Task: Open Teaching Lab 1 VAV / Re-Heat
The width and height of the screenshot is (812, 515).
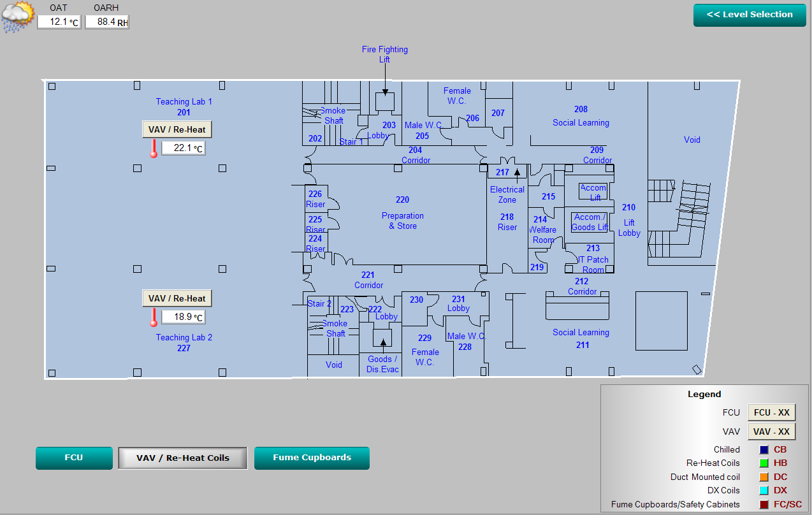Action: point(177,129)
